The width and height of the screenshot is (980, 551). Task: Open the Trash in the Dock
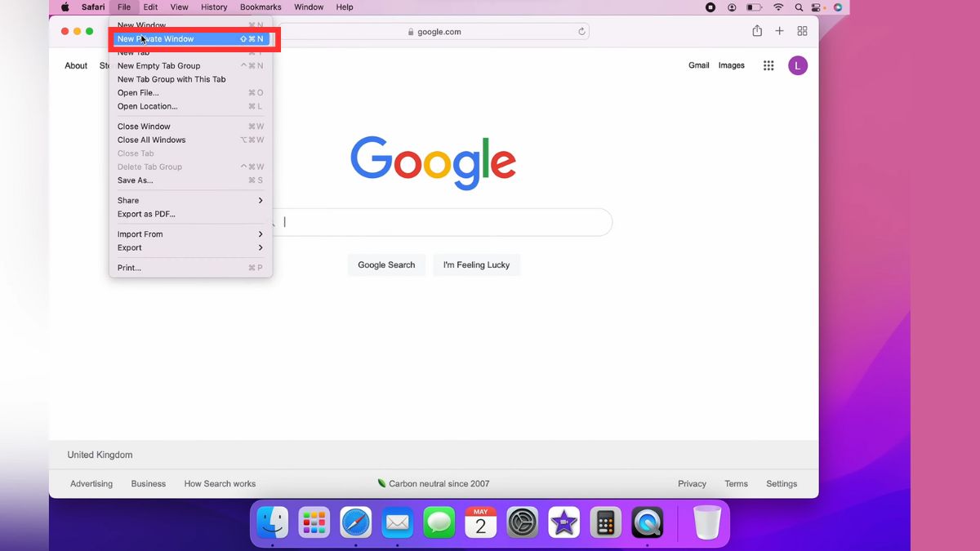pyautogui.click(x=707, y=522)
